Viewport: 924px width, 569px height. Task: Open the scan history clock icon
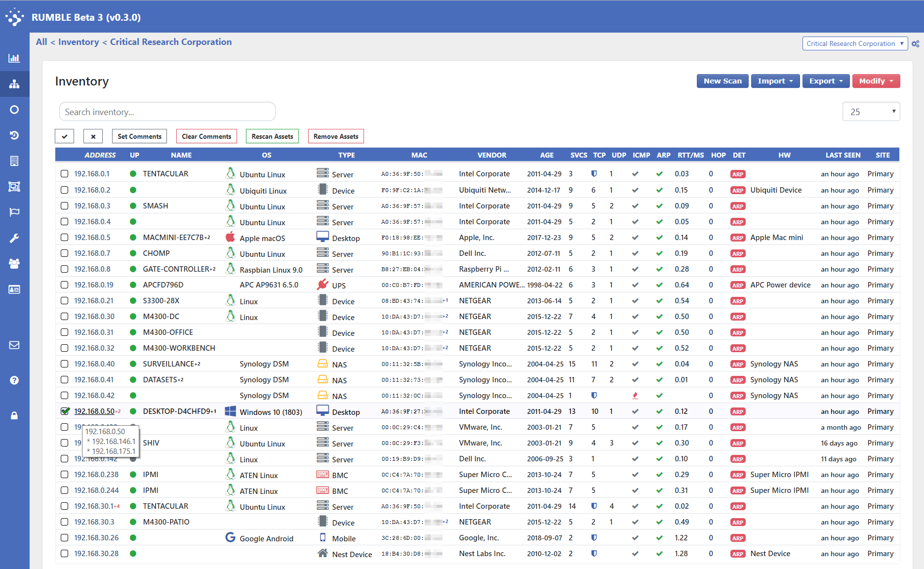coord(14,135)
